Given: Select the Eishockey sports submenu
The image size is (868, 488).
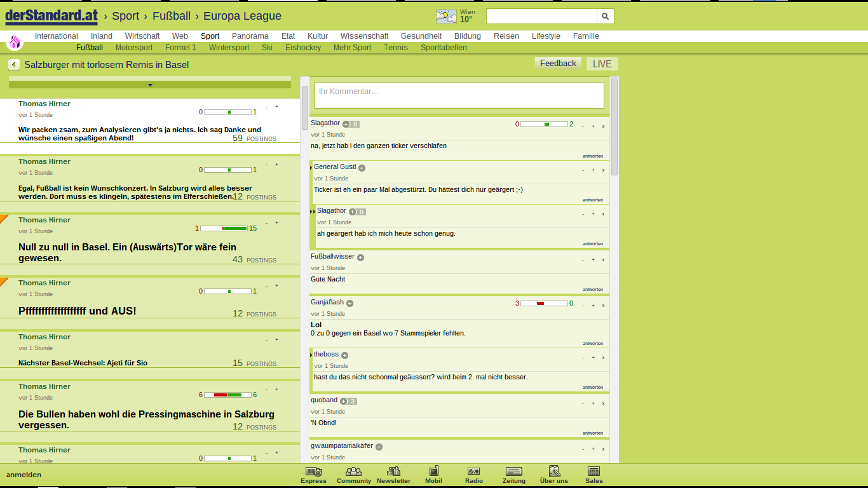Looking at the screenshot, I should (303, 48).
